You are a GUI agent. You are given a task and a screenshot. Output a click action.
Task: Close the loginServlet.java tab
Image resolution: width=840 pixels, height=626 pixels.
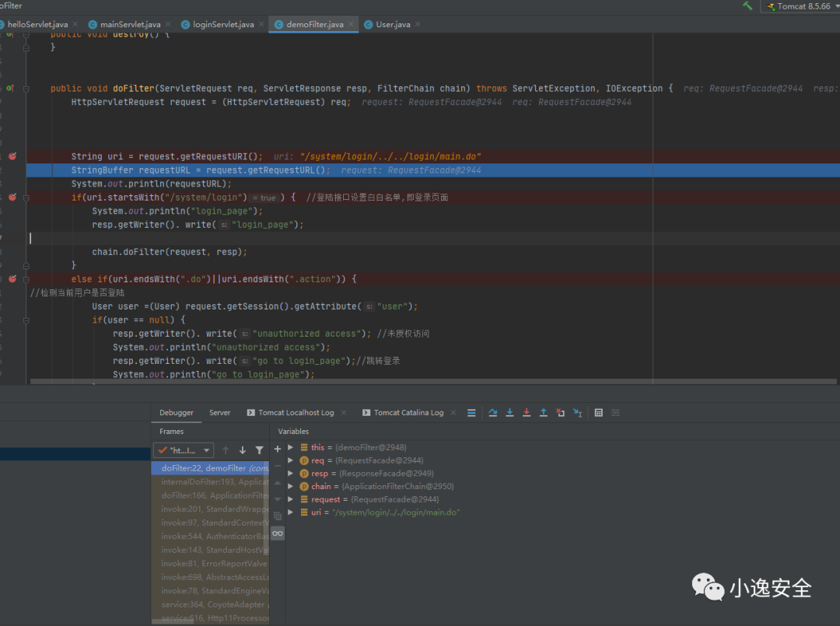(x=261, y=24)
